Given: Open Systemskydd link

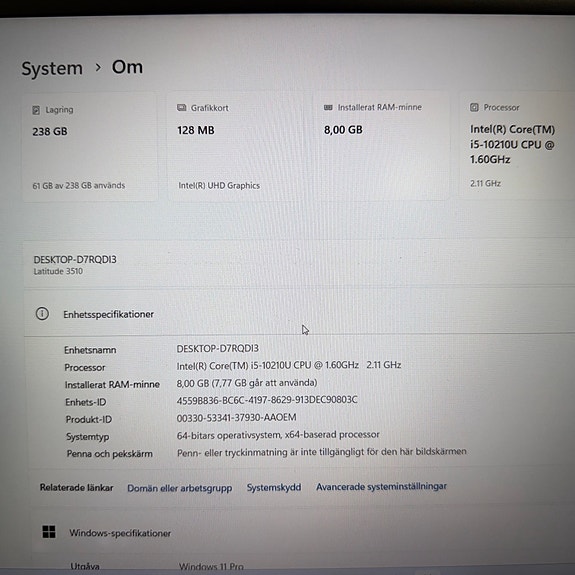Looking at the screenshot, I should (274, 487).
